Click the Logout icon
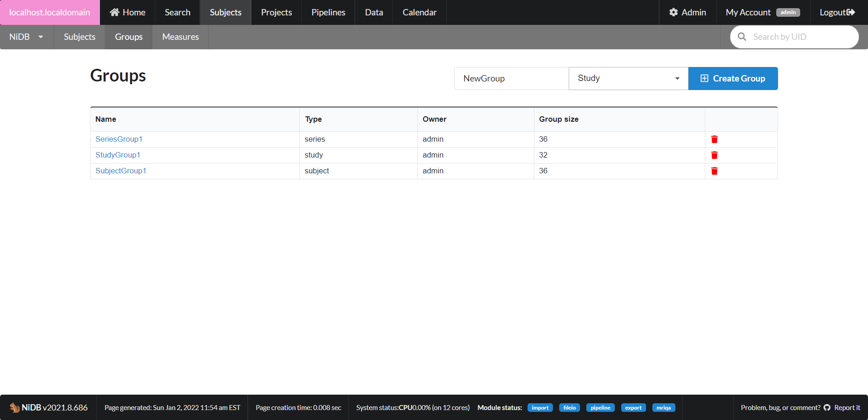868x420 pixels. (852, 12)
